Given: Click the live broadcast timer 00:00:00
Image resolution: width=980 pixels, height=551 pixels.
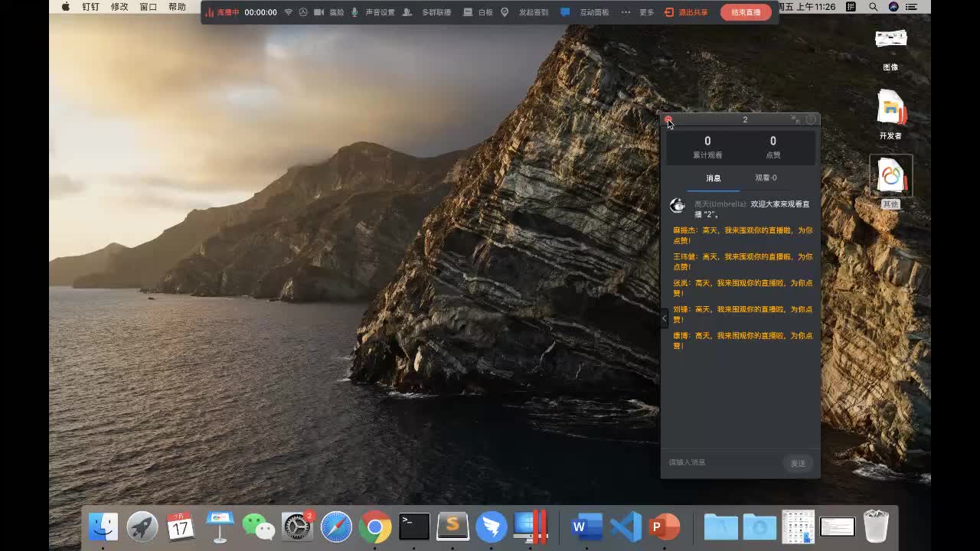Looking at the screenshot, I should click(260, 12).
